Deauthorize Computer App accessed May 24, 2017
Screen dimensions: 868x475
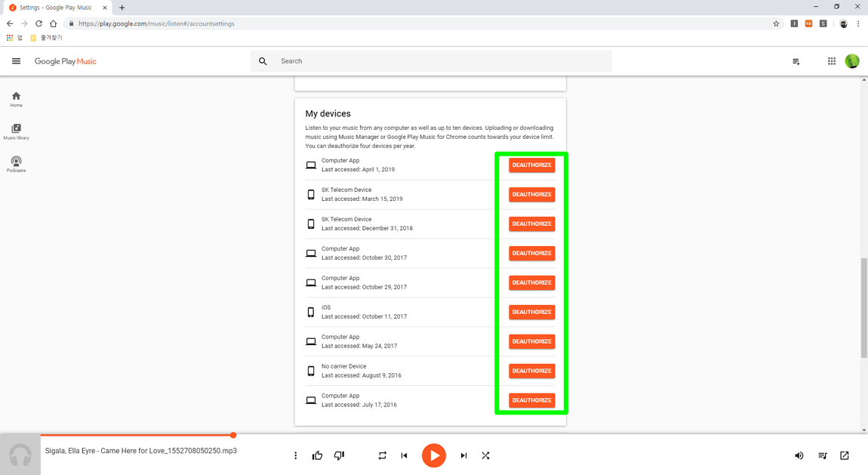click(x=531, y=341)
